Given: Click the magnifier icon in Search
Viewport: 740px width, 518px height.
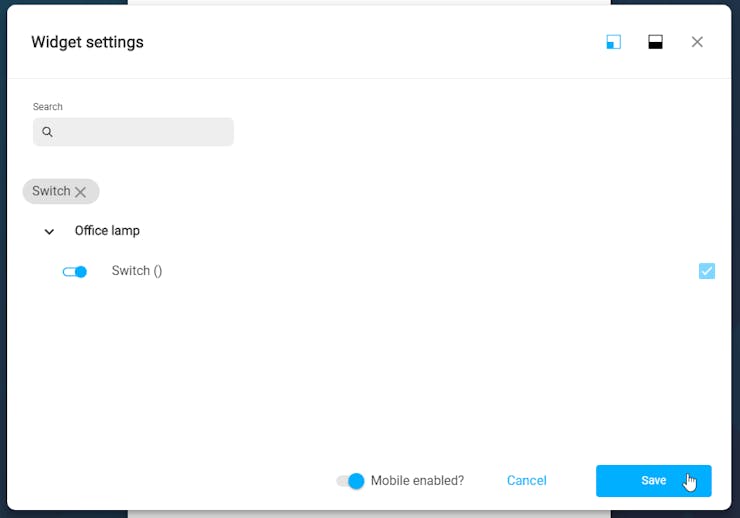Looking at the screenshot, I should pos(47,132).
